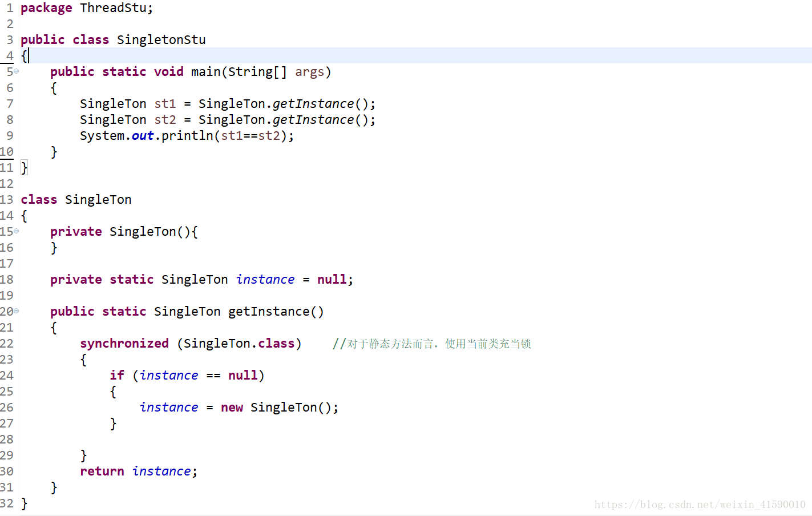Click 'System' on line 9

102,136
